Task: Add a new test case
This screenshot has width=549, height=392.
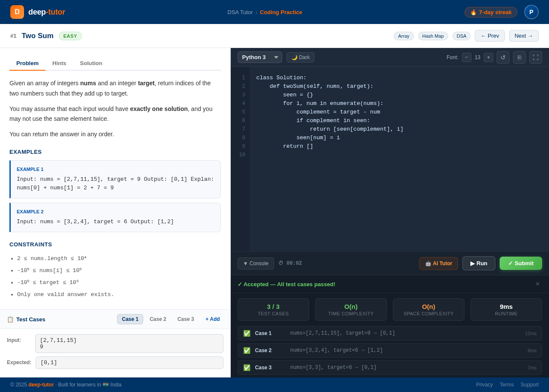Action: tap(212, 319)
